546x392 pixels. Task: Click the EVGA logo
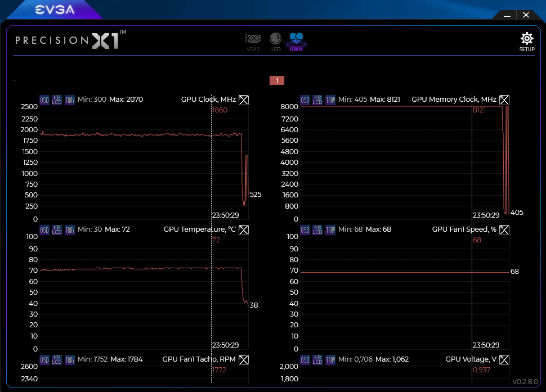click(55, 10)
